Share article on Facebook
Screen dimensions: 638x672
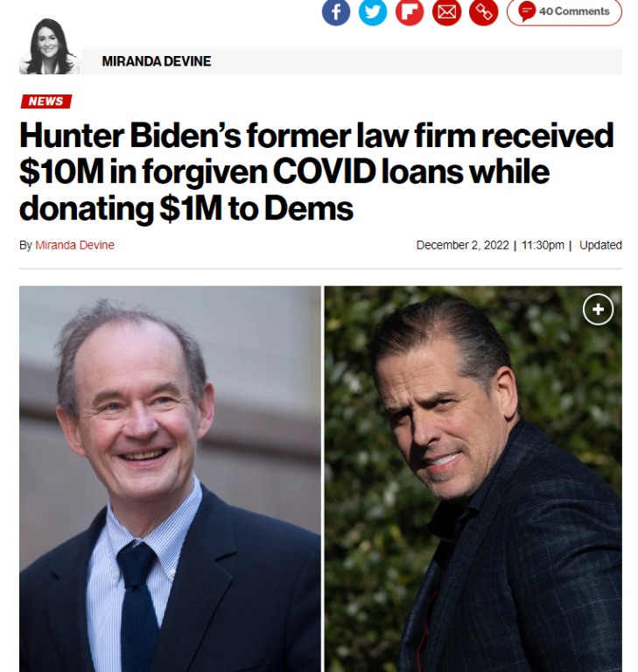[336, 11]
